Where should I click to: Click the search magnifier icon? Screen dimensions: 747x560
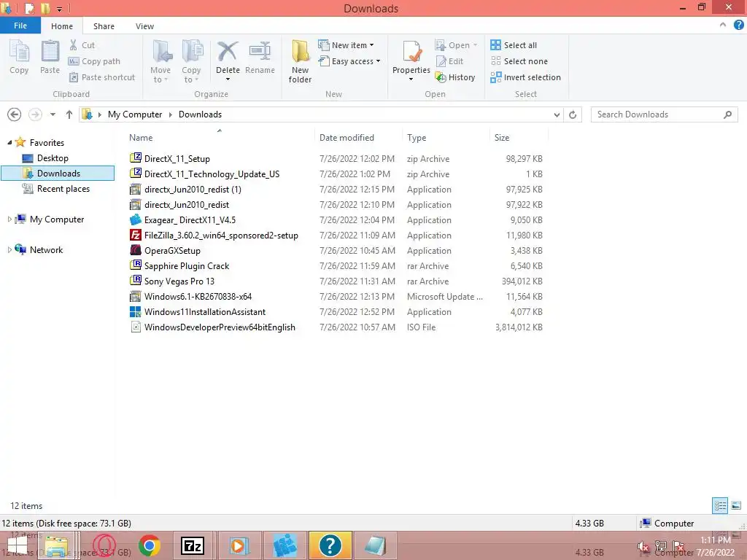pos(727,114)
